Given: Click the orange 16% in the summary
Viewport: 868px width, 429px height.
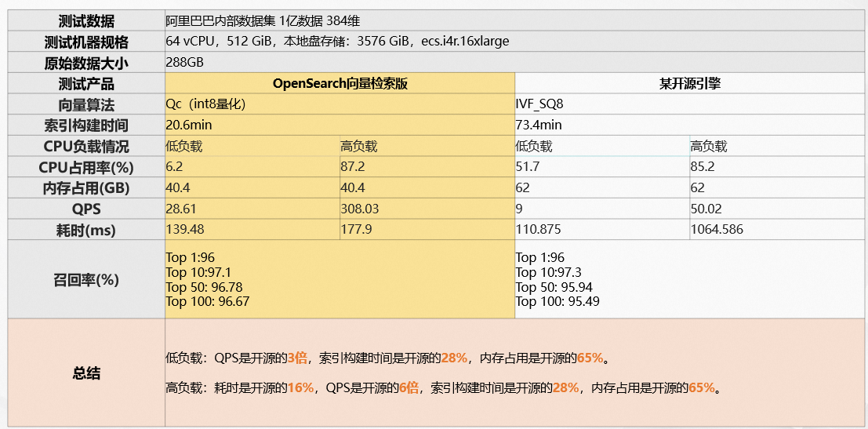Looking at the screenshot, I should point(301,387).
